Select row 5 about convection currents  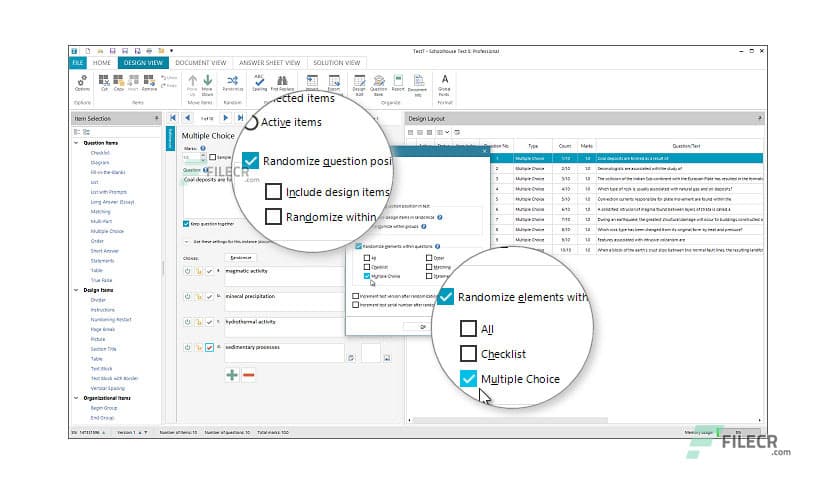[x=626, y=199]
